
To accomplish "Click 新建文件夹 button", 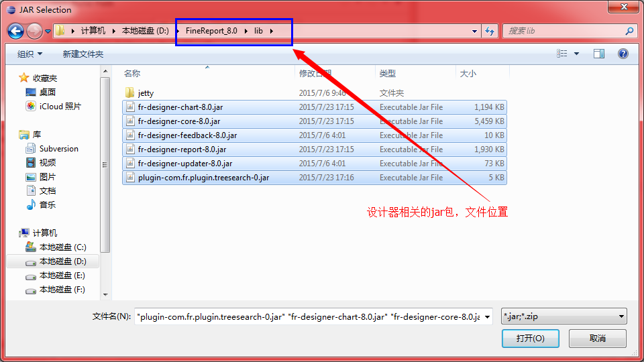I will pos(83,54).
